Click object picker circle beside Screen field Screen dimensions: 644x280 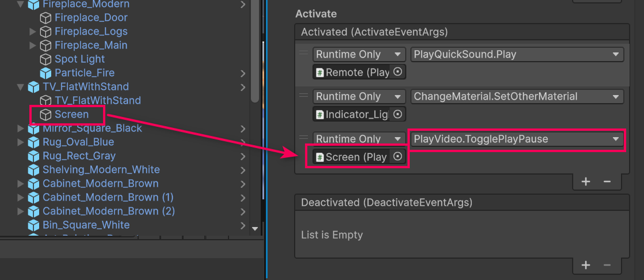397,157
